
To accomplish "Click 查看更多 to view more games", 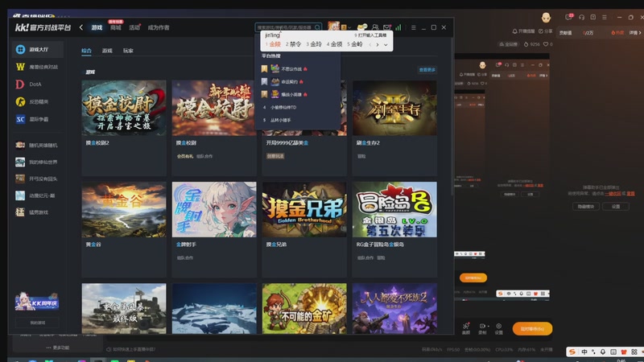I will pos(427,70).
